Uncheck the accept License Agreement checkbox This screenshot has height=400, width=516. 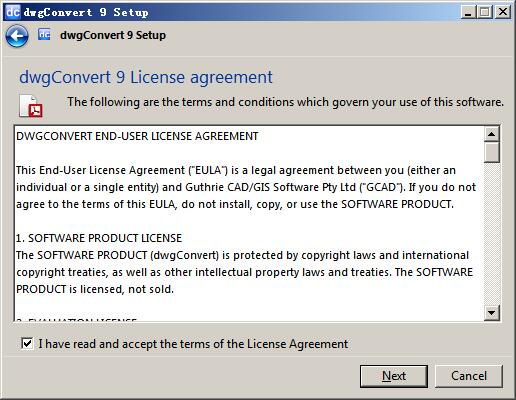[x=27, y=343]
